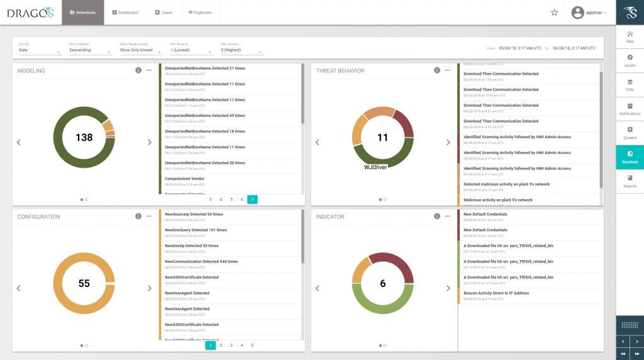
Task: Select second dot under Indicator chart
Action: (385, 346)
